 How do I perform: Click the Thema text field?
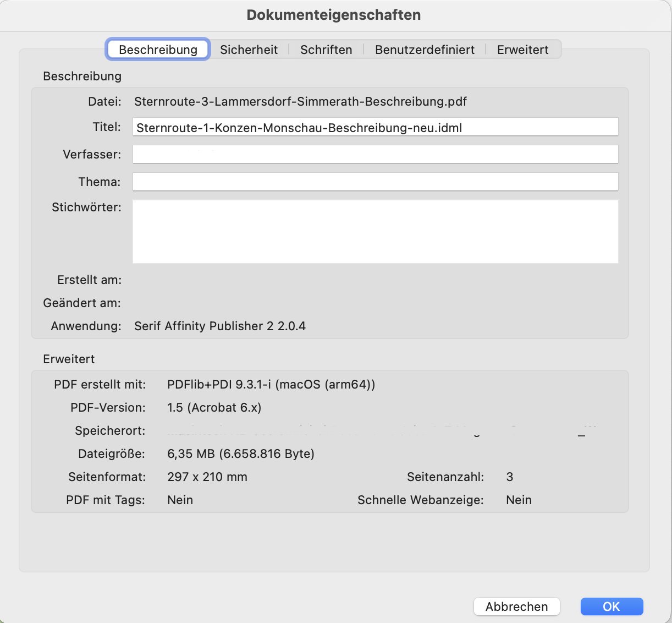(375, 182)
